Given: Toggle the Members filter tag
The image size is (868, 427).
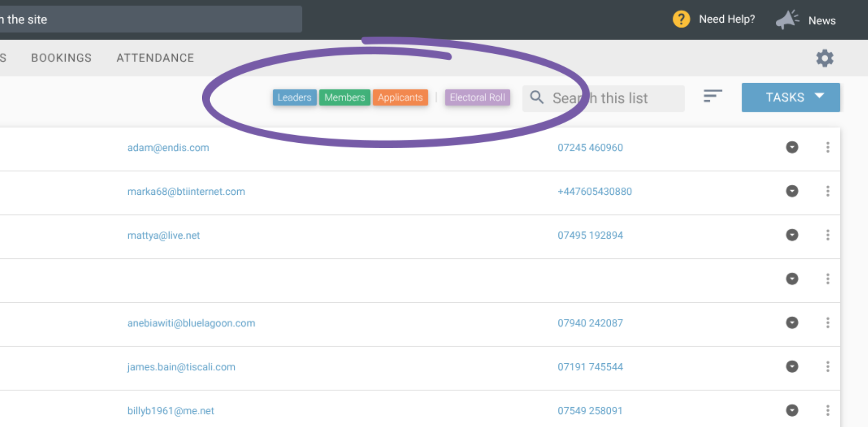Looking at the screenshot, I should click(x=344, y=98).
